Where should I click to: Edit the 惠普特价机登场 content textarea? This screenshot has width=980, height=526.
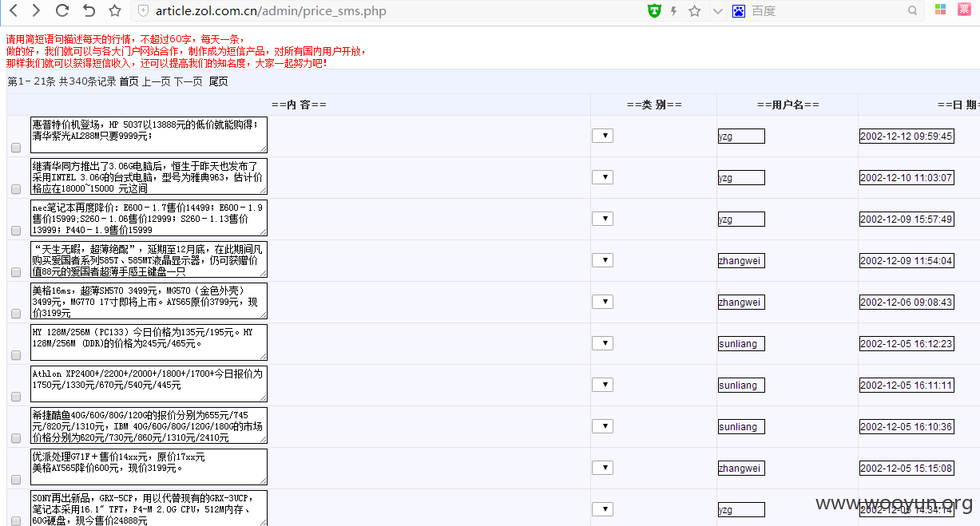(x=149, y=135)
